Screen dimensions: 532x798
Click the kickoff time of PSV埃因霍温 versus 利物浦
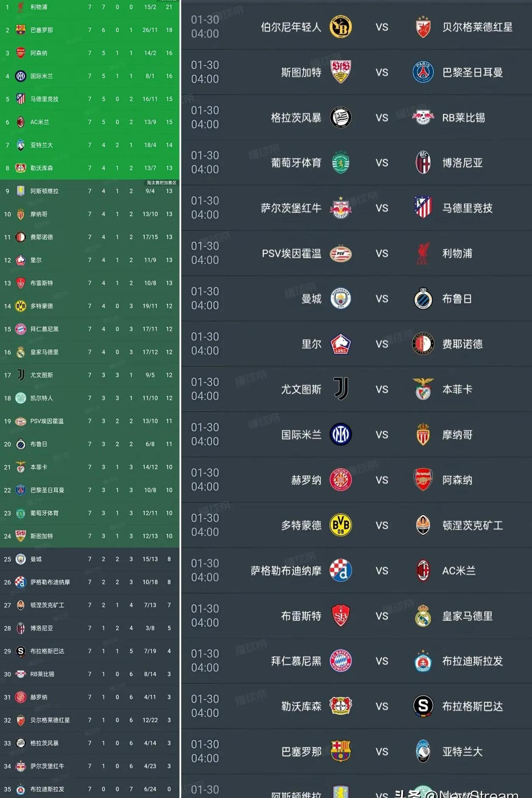[205, 253]
